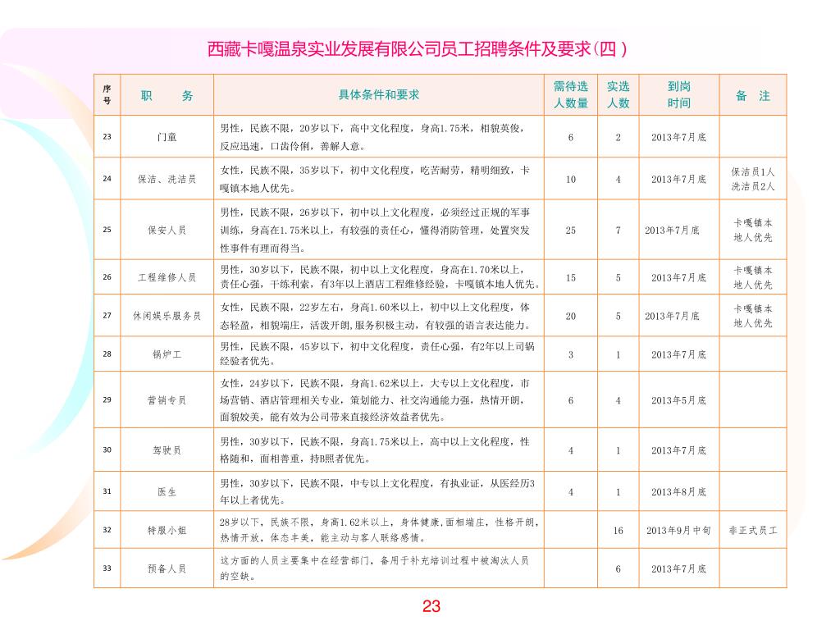Click row number 28 cell
The height and width of the screenshot is (630, 840).
tap(107, 354)
